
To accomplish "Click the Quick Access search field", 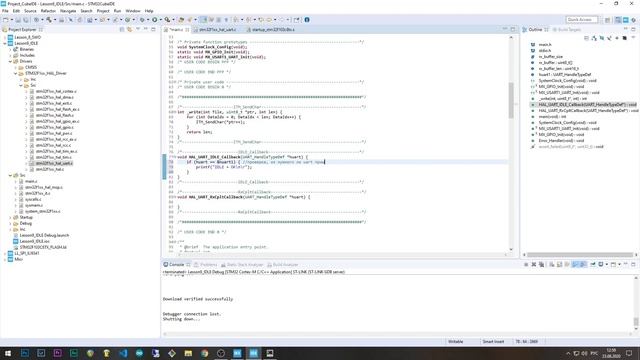I will coord(582,20).
